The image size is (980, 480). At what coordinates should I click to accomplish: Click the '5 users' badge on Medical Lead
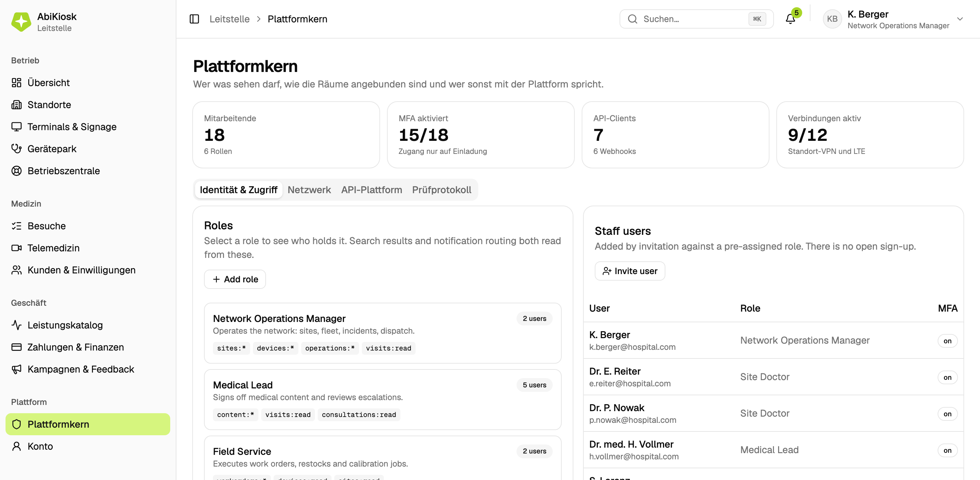pyautogui.click(x=534, y=385)
